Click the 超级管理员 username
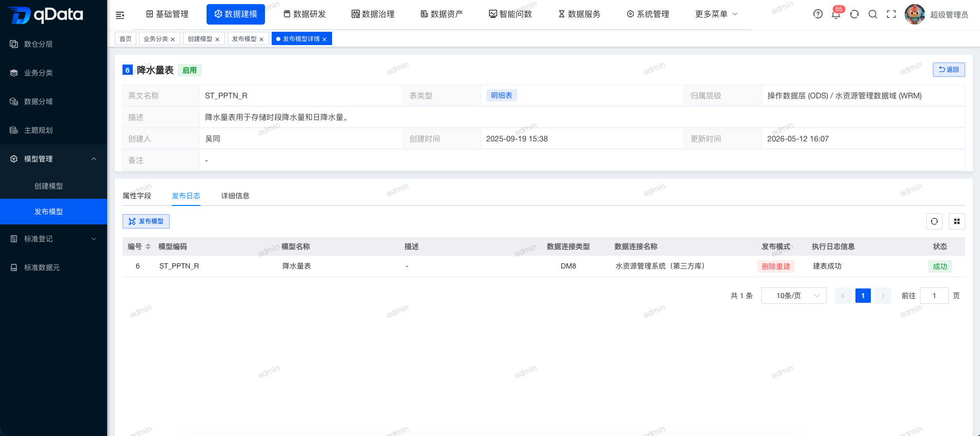The width and height of the screenshot is (980, 436). (x=949, y=15)
